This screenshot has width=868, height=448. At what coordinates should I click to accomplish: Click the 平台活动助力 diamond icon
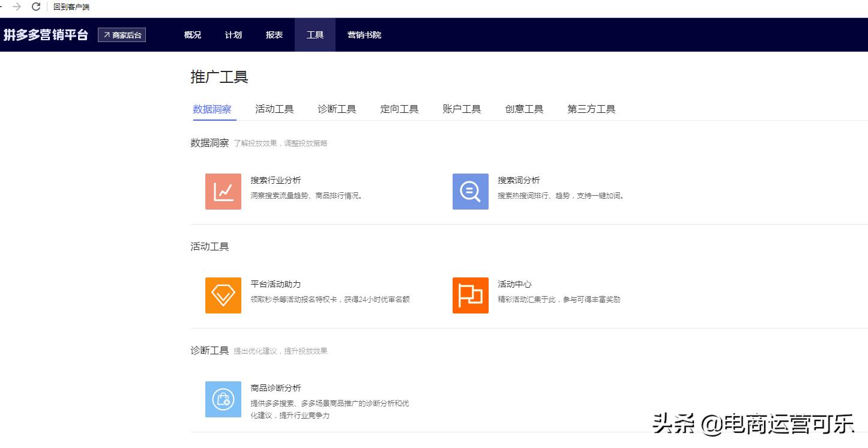tap(223, 295)
